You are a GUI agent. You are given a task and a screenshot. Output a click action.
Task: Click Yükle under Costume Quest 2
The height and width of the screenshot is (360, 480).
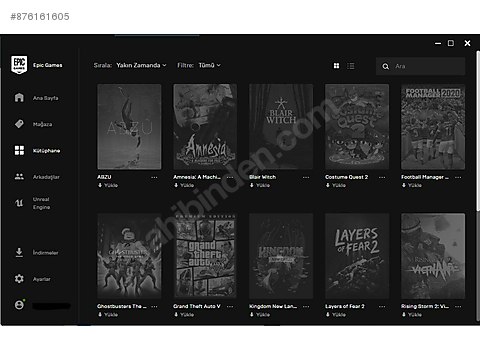[336, 185]
